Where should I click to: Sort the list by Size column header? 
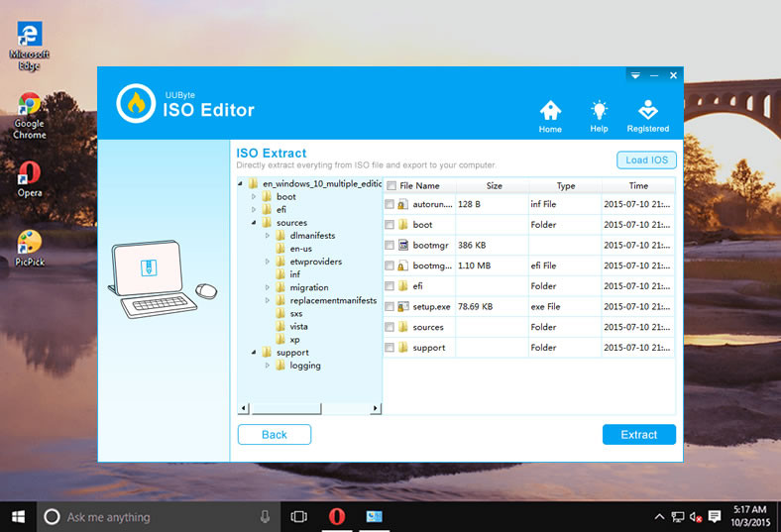(x=494, y=185)
